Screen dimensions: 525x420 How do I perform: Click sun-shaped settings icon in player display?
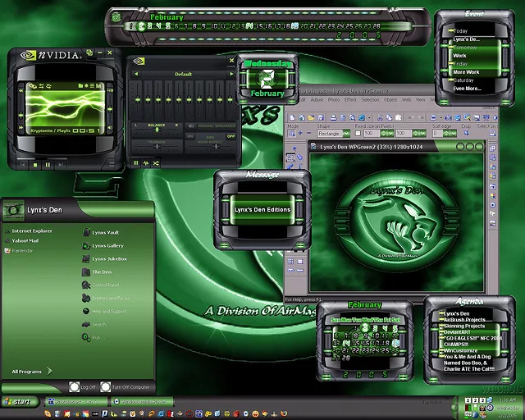tap(86, 86)
